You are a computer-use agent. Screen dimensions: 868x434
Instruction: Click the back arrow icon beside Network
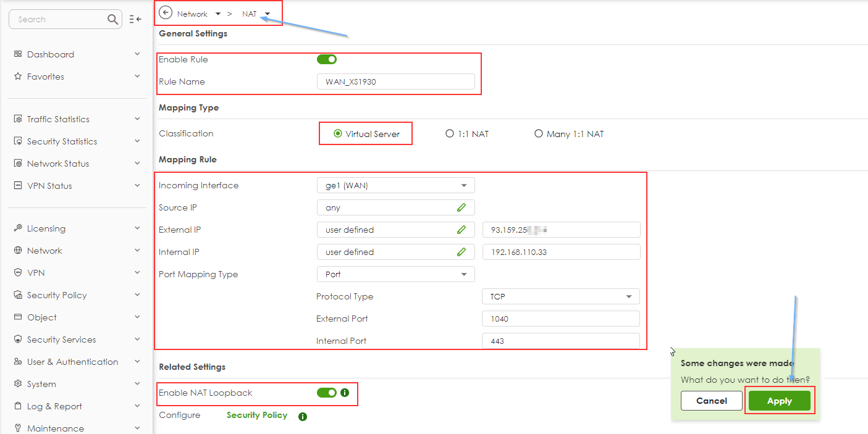coord(166,13)
